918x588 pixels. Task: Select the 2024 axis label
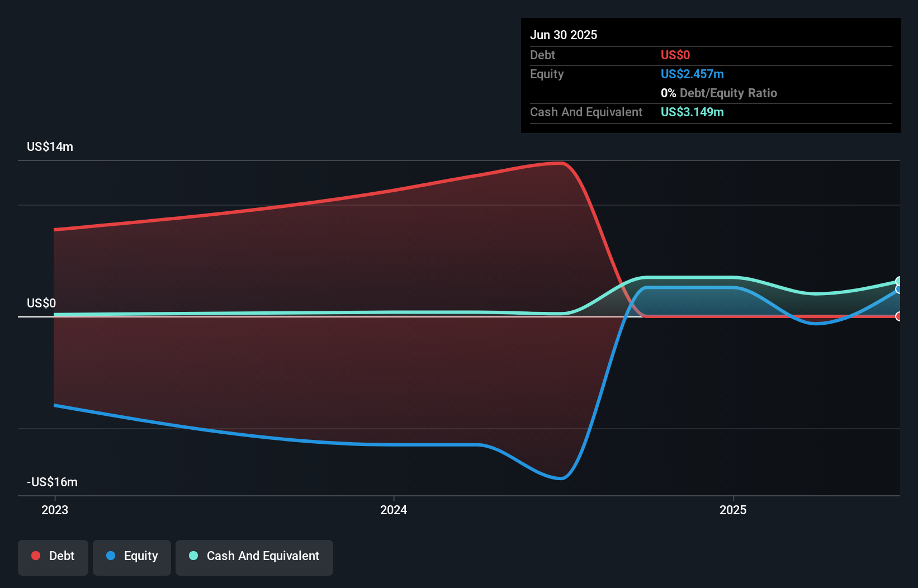tap(394, 510)
